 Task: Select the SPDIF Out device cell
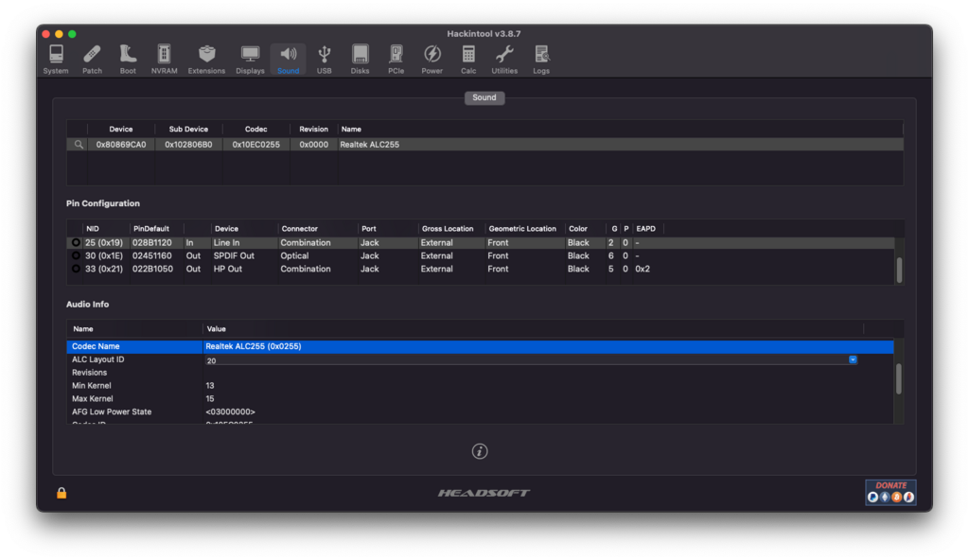click(234, 256)
